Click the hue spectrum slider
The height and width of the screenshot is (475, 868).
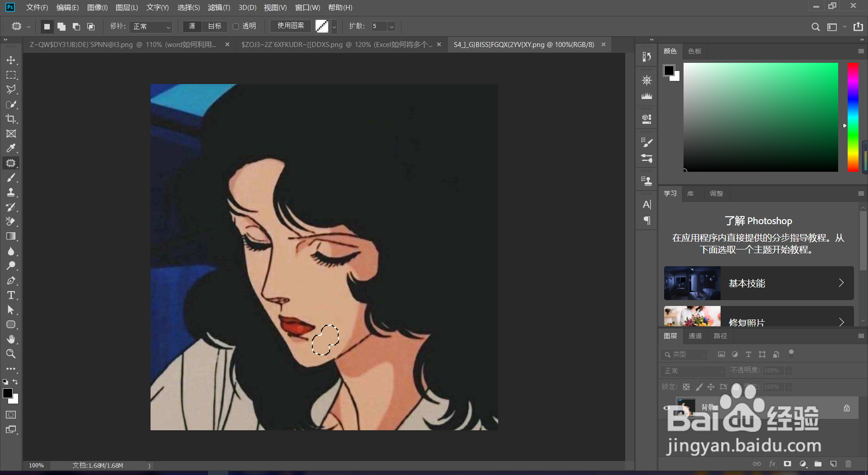pyautogui.click(x=853, y=117)
